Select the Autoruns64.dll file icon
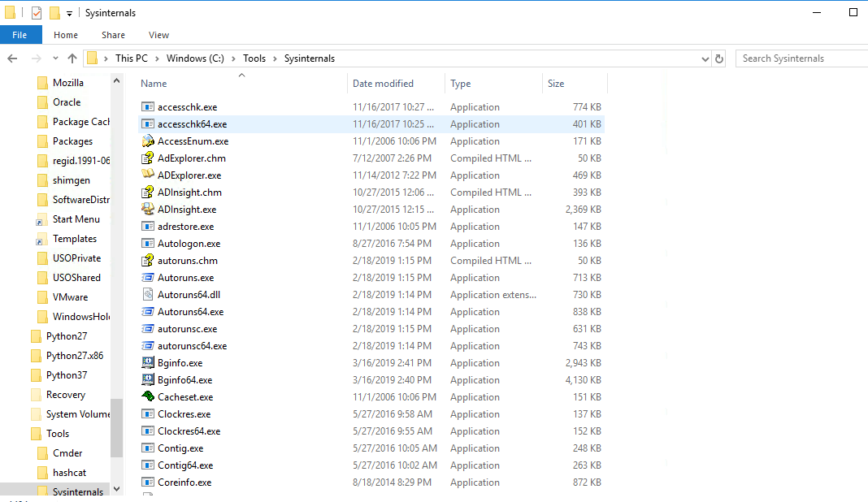This screenshot has width=868, height=502. (x=148, y=295)
